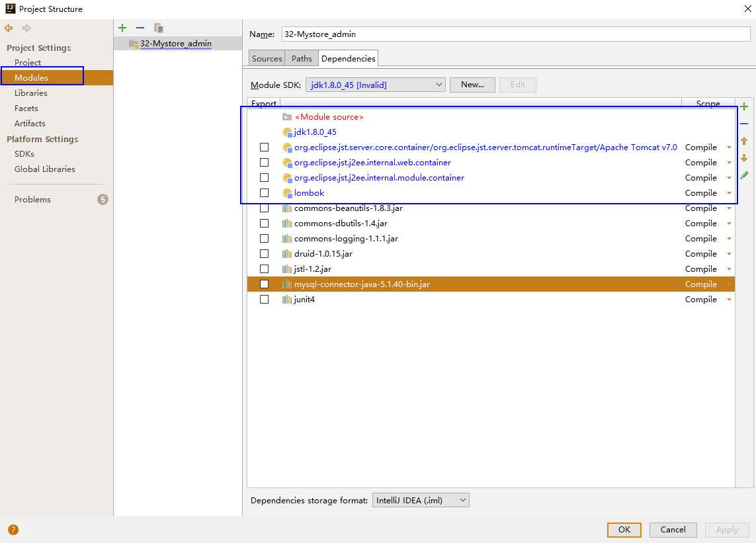Screen dimensions: 756x543
Task: Toggle export checkbox for druid-1.0.15.jar
Action: pos(264,254)
